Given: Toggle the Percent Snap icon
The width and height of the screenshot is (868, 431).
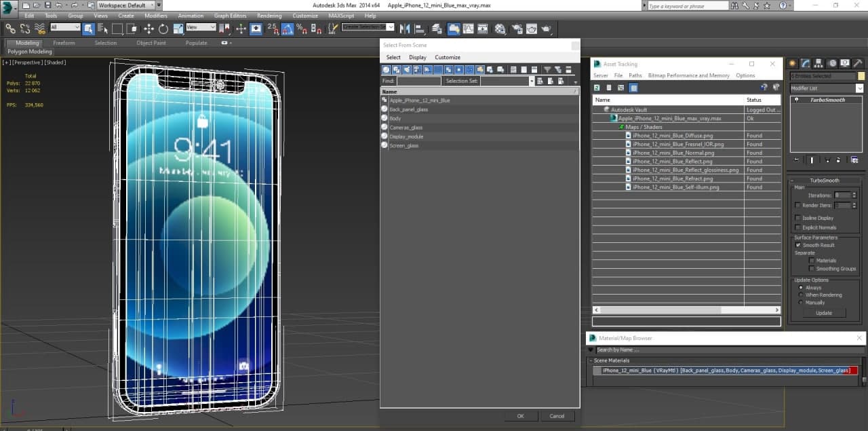Looking at the screenshot, I should 302,29.
